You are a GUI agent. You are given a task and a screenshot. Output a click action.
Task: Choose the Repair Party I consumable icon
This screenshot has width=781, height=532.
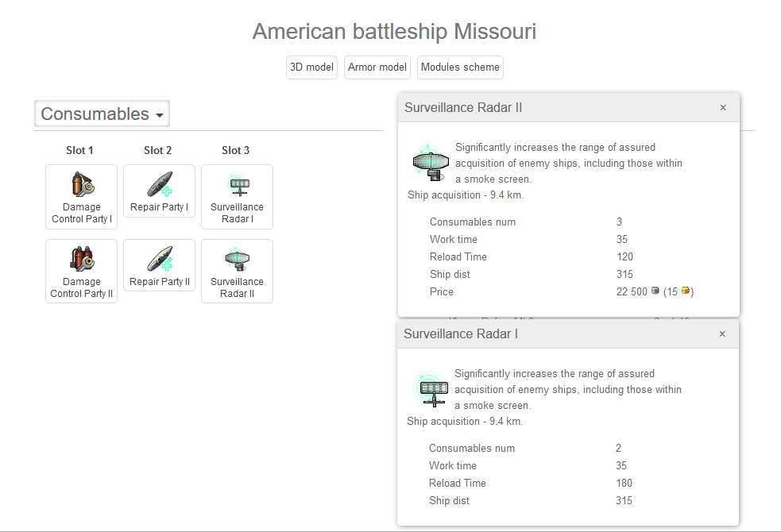pos(159,184)
